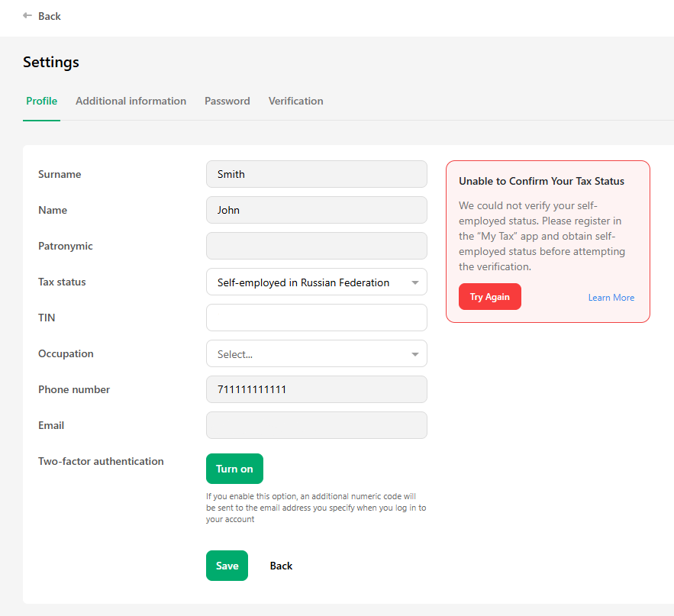The width and height of the screenshot is (674, 616).
Task: Open the Profile tab
Action: pos(42,101)
